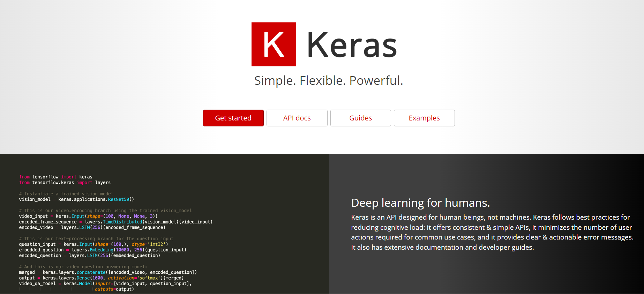Open the Guides page
The width and height of the screenshot is (644, 294).
coord(361,118)
